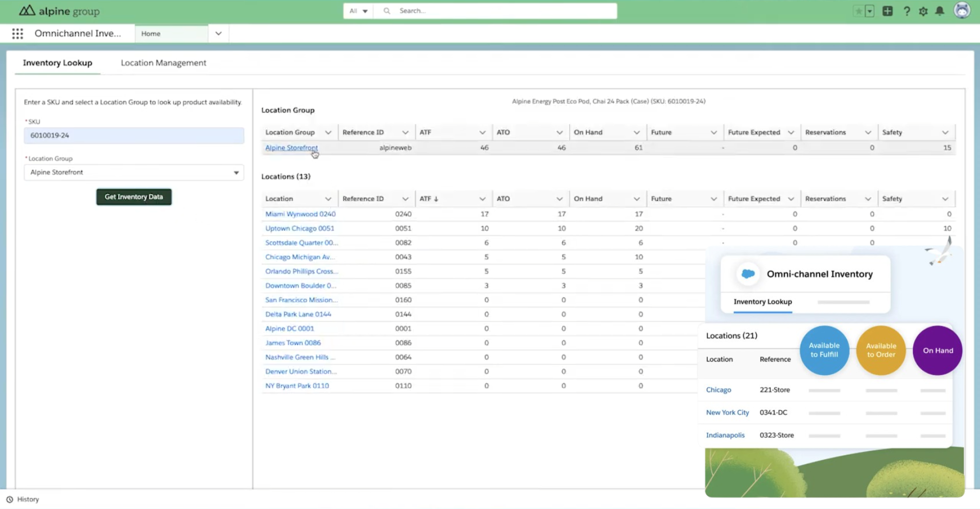Open the Delta Park Lane 0144 link
980x509 pixels.
(298, 314)
